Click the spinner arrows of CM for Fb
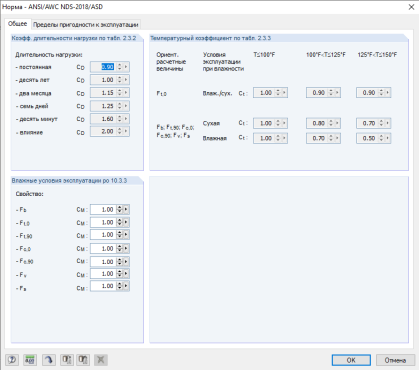420x371 pixels. point(120,209)
